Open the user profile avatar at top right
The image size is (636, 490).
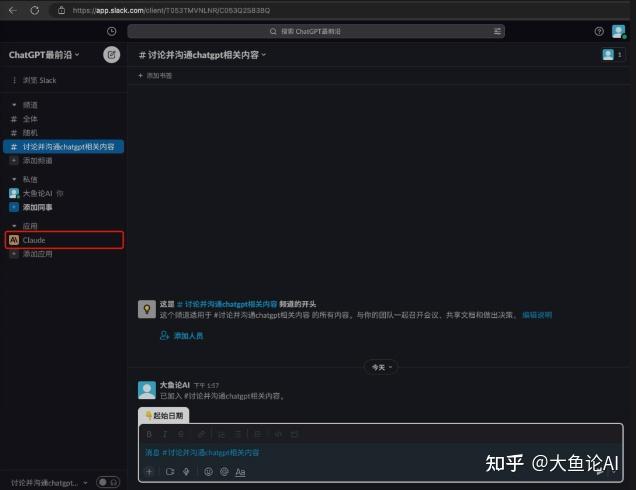pos(619,31)
